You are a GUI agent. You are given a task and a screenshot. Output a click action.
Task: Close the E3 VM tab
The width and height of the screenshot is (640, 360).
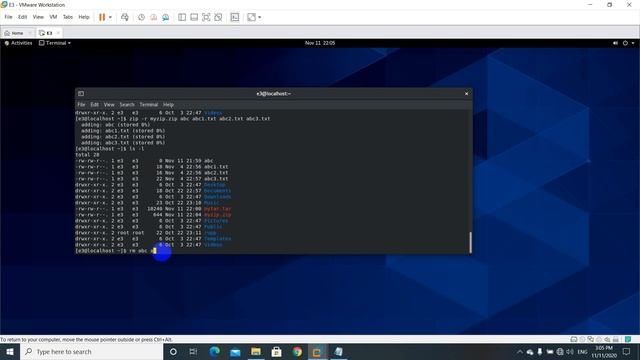point(58,33)
